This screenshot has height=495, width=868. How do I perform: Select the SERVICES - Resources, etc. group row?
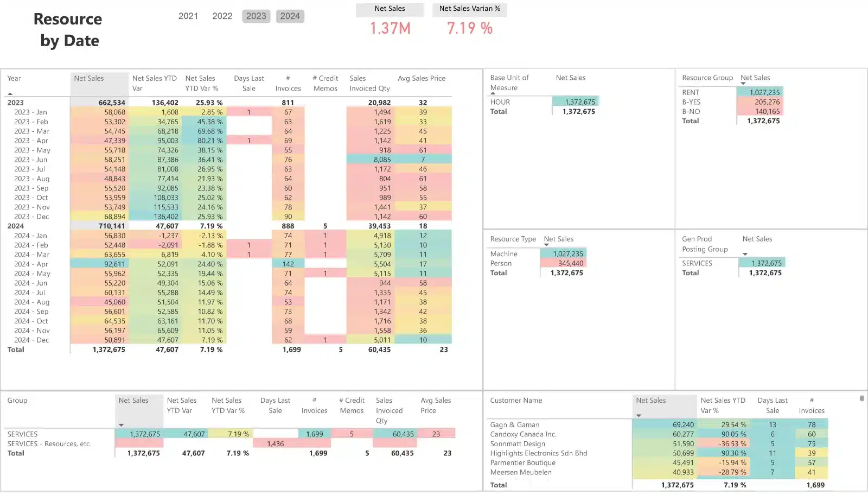(x=49, y=444)
